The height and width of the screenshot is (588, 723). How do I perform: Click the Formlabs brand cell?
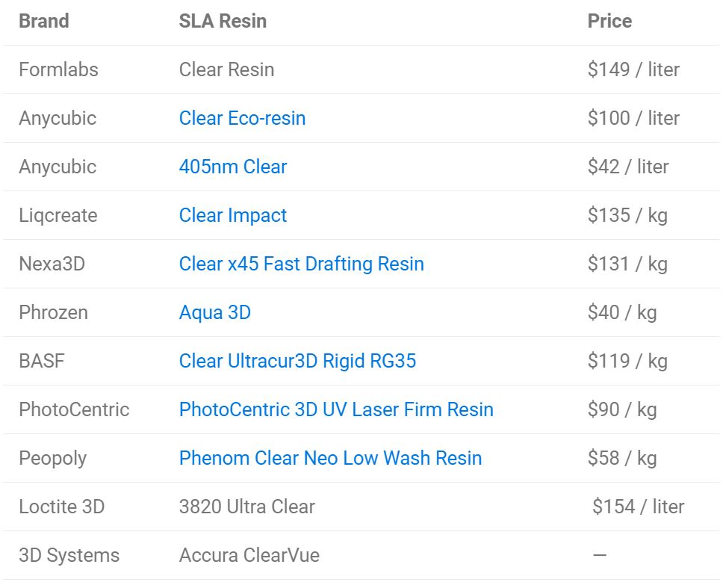pyautogui.click(x=58, y=69)
